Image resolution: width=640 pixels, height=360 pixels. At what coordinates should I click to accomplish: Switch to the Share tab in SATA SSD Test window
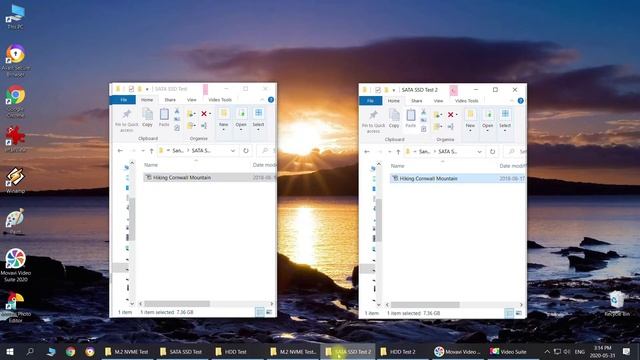pos(170,100)
